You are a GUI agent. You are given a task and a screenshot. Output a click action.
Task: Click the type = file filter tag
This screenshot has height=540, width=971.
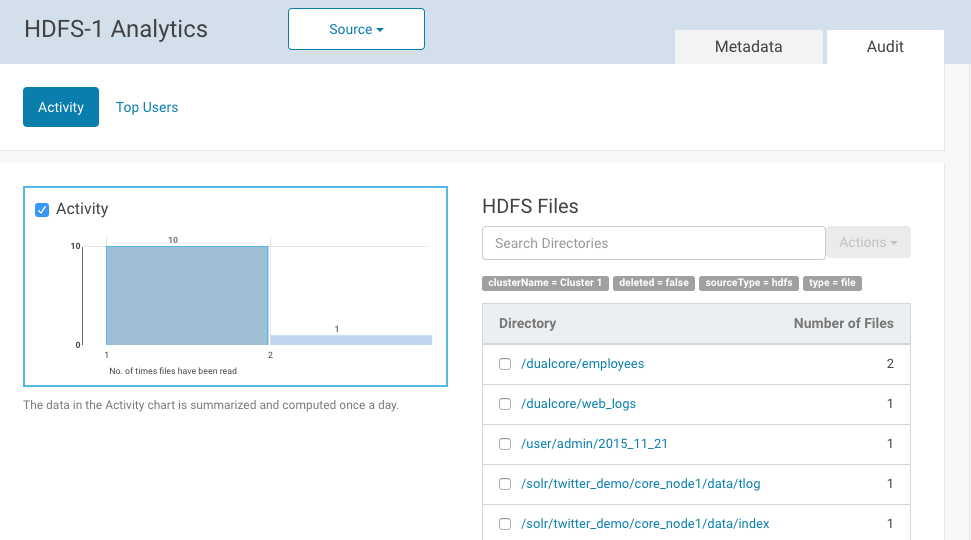[x=832, y=283]
